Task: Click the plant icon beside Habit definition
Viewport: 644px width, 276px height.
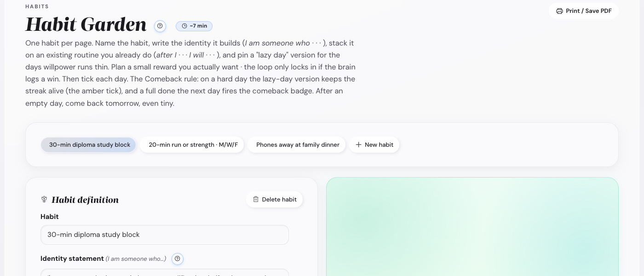Action: click(44, 199)
